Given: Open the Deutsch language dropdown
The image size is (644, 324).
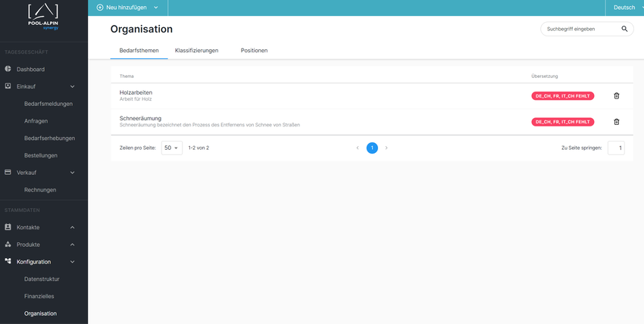Looking at the screenshot, I should [623, 8].
